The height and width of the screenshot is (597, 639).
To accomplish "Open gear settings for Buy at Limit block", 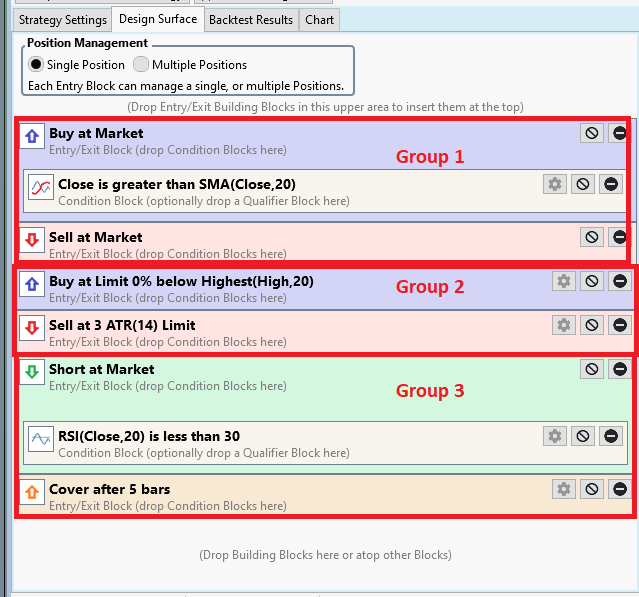I will pos(564,281).
